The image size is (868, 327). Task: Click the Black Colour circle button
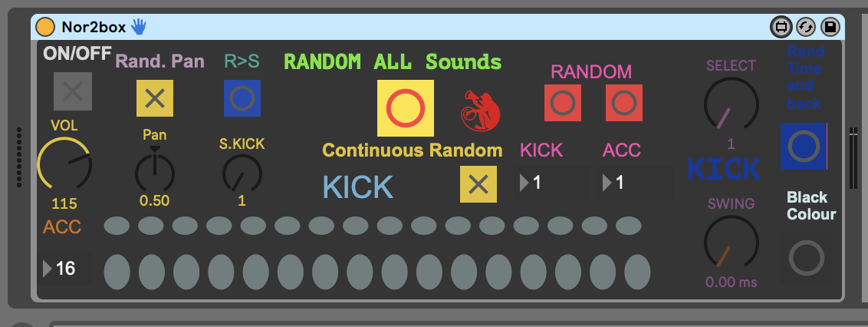(x=806, y=259)
